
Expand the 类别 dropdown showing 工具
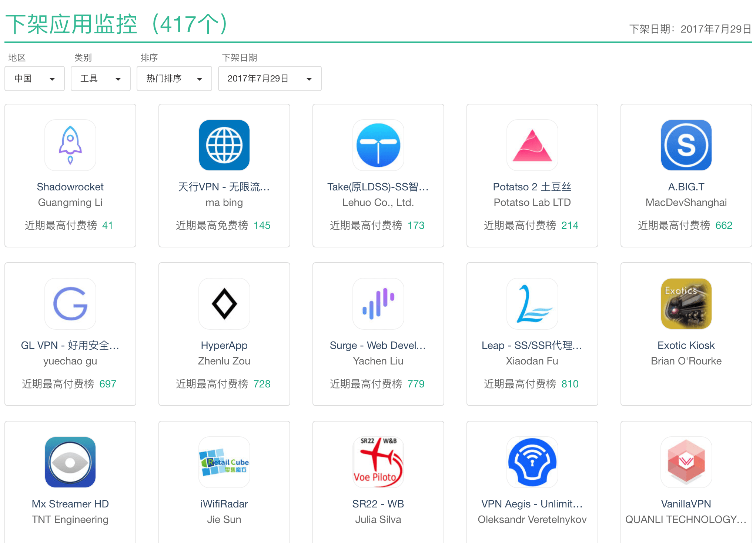tap(101, 79)
